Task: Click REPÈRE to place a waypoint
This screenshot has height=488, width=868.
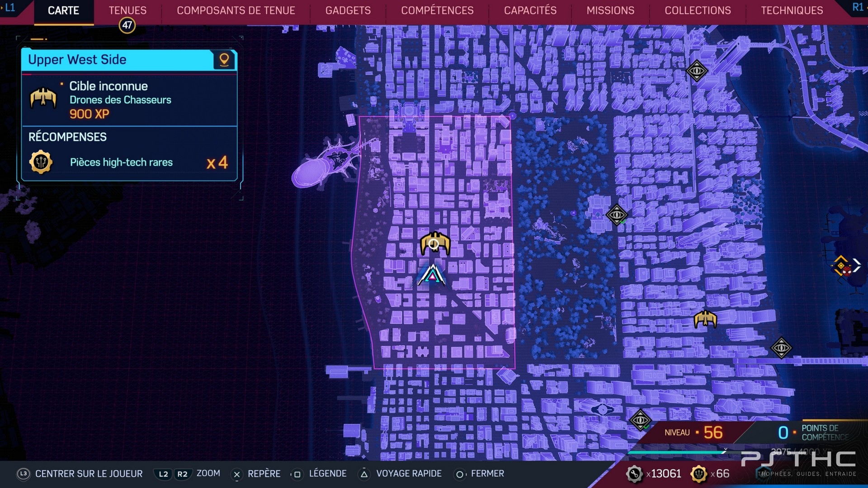Action: pos(264,474)
